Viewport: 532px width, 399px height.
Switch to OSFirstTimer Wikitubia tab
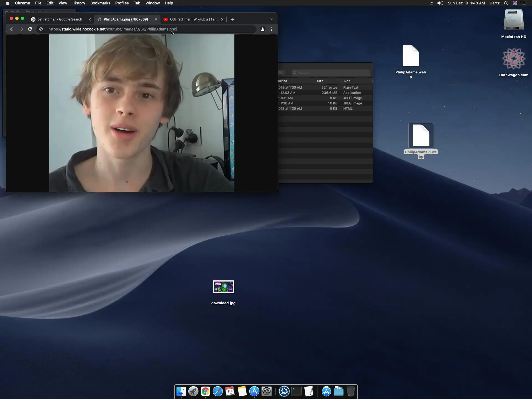point(194,19)
